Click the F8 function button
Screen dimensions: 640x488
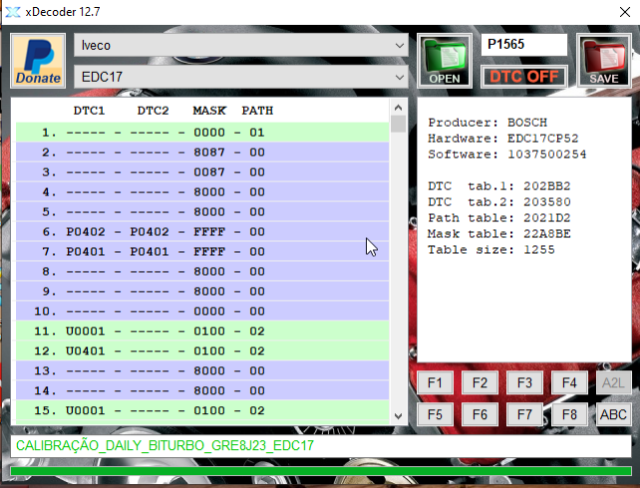[x=568, y=414]
